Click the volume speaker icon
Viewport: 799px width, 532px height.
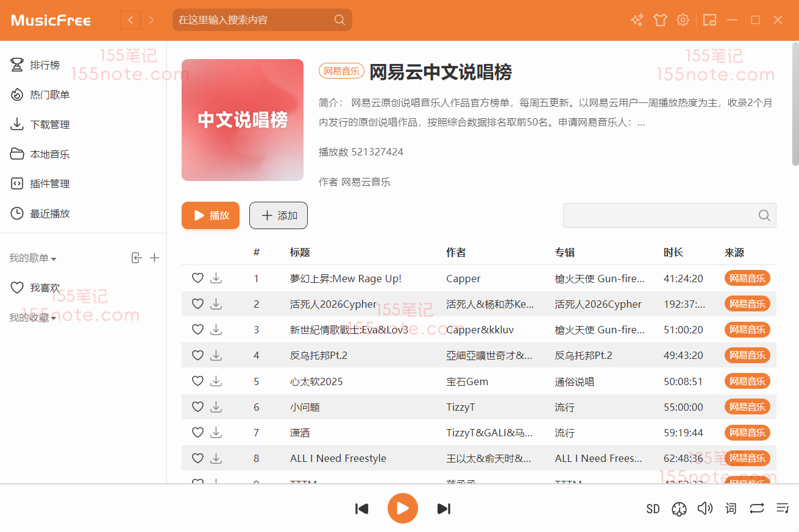tap(705, 508)
